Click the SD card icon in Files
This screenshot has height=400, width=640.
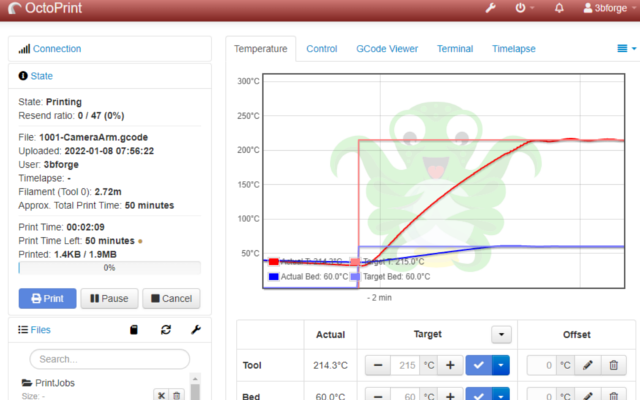click(134, 330)
